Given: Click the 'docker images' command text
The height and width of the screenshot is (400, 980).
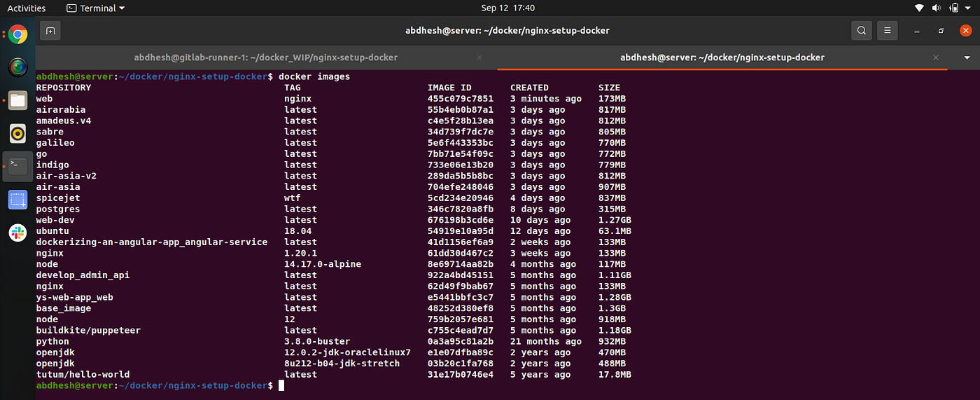Looking at the screenshot, I should 314,76.
